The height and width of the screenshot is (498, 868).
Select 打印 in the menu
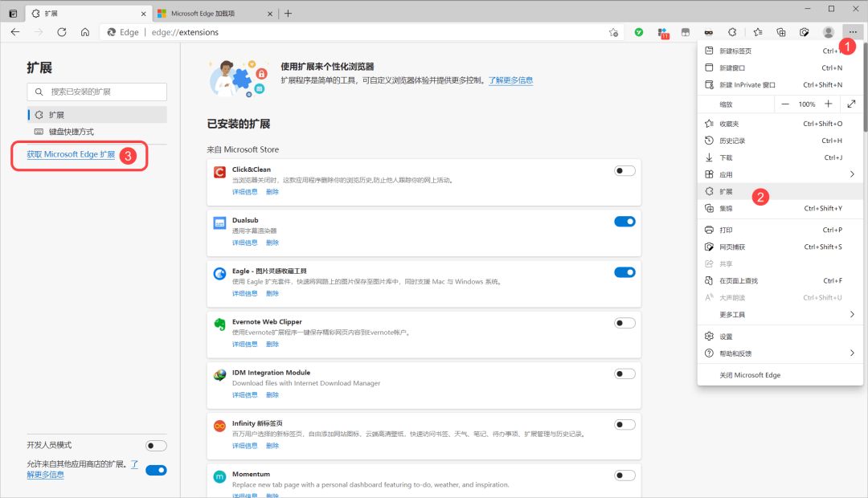(x=780, y=230)
